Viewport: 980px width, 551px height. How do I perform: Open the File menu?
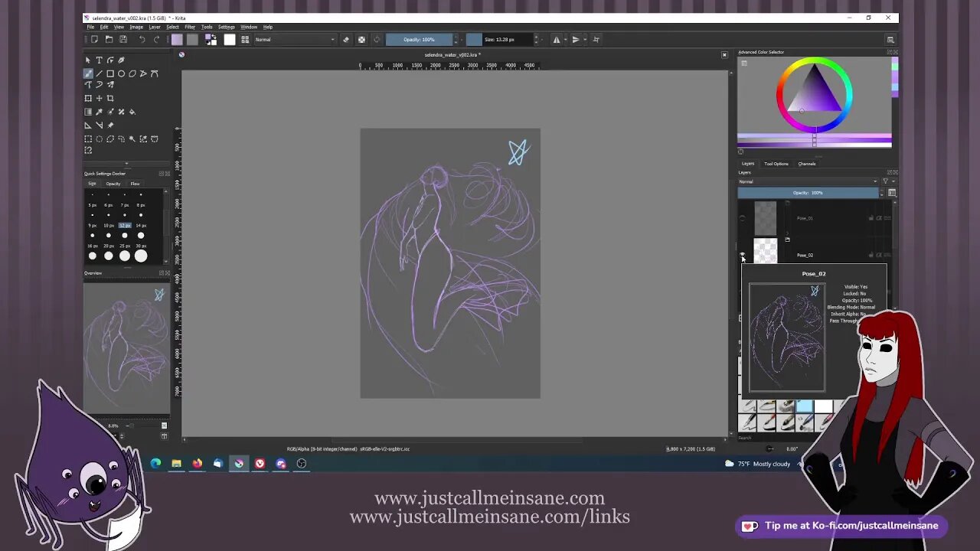click(90, 27)
